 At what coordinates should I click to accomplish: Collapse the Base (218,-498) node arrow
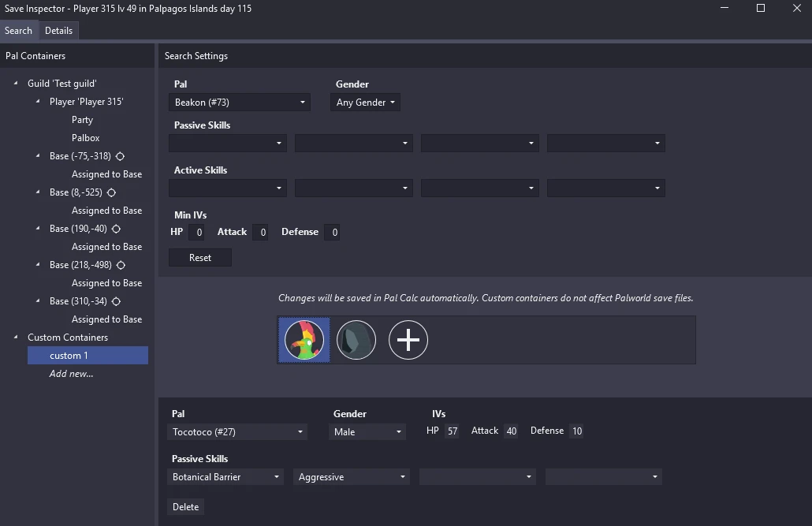coord(38,264)
